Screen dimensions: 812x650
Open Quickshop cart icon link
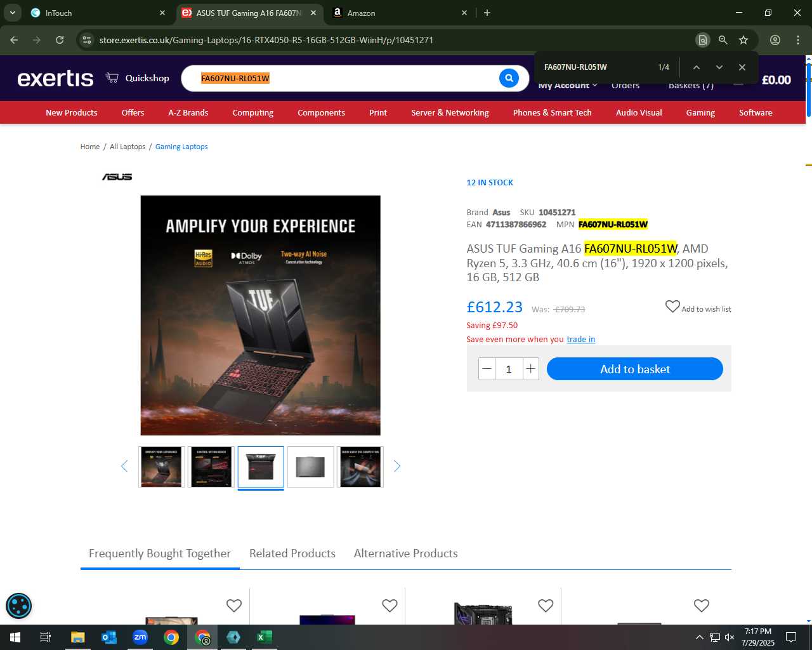[138, 78]
